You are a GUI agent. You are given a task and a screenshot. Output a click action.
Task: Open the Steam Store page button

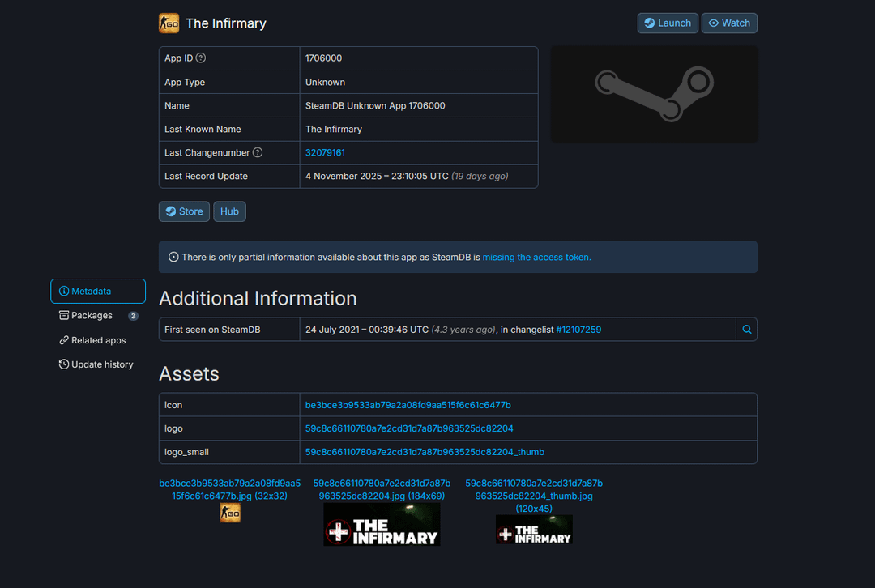point(184,211)
